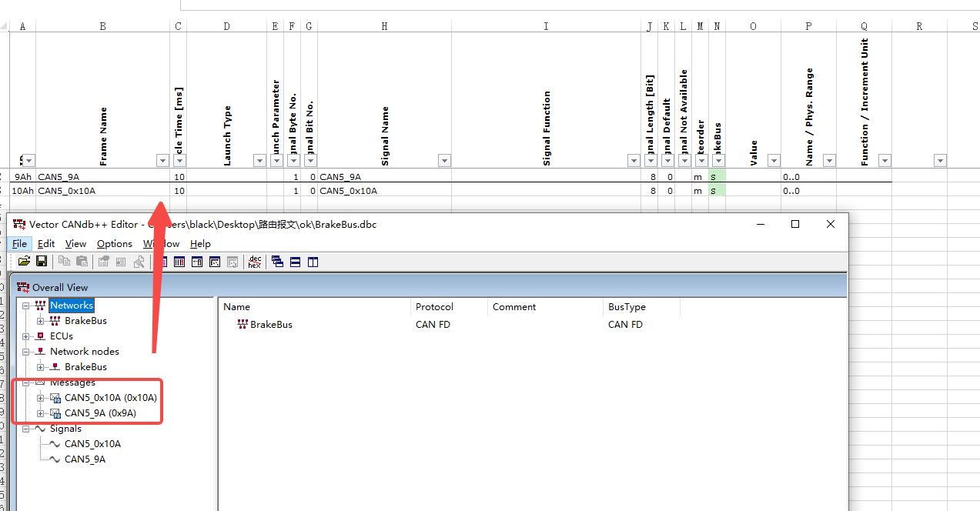The height and width of the screenshot is (511, 980).
Task: Collapse the Signals tree node
Action: coord(26,429)
